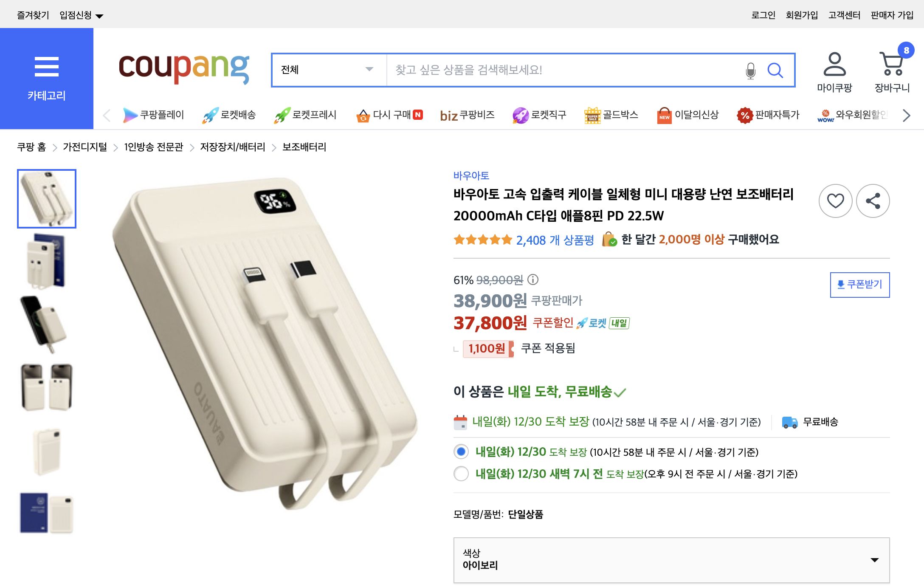Select tomorrow 12/30 delivery guarantee option

(461, 452)
